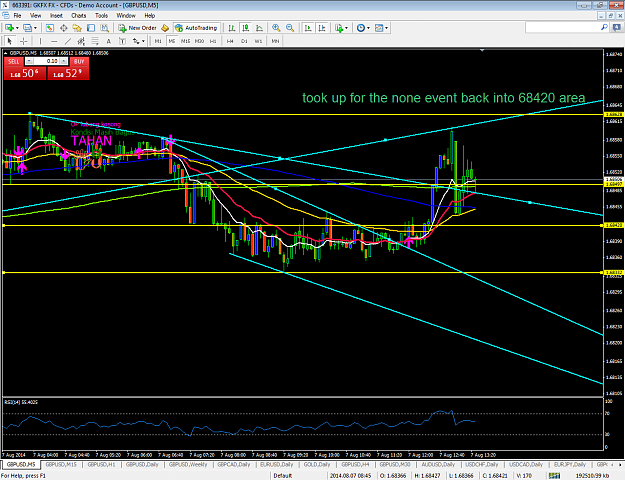The image size is (625, 480).
Task: Select the Crosshair tool
Action: 24,41
